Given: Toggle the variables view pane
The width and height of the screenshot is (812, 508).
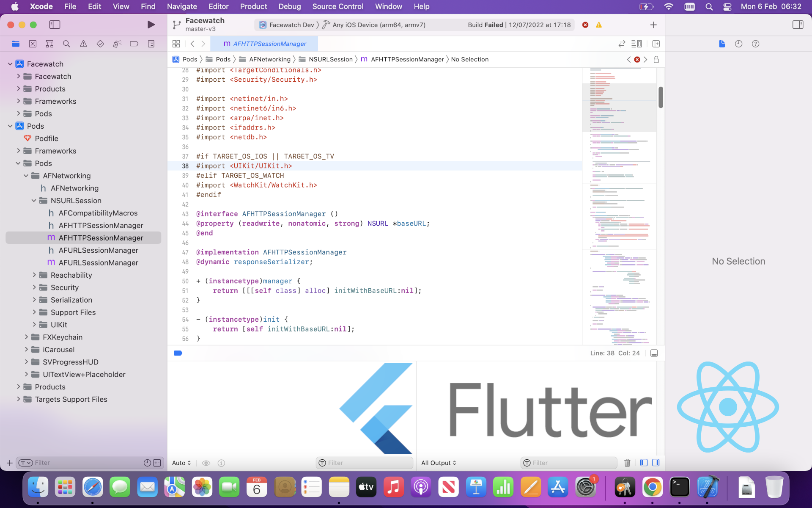Looking at the screenshot, I should tap(644, 463).
